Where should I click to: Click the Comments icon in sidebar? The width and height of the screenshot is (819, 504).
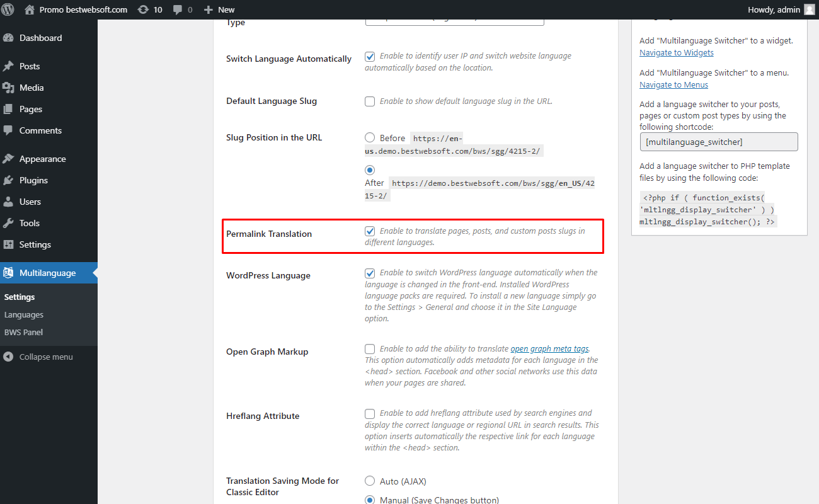tap(8, 130)
